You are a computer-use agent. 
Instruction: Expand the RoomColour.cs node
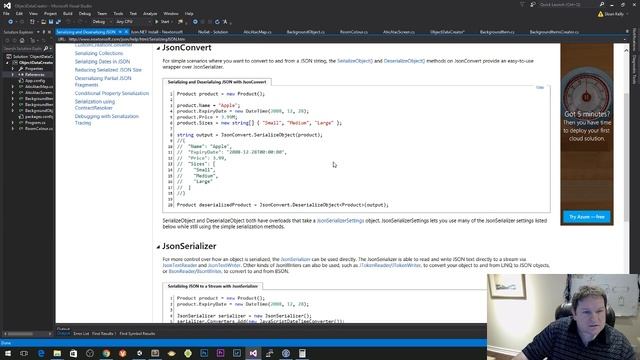(13, 129)
